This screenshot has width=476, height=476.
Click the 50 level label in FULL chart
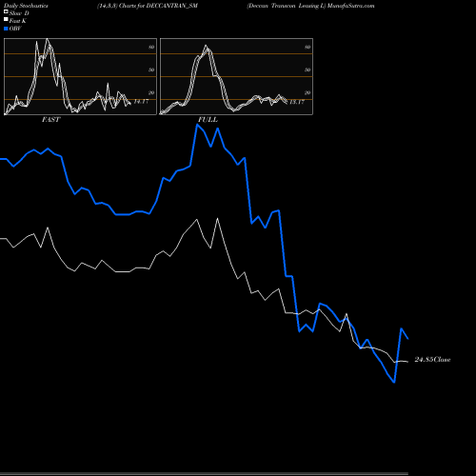click(x=307, y=69)
